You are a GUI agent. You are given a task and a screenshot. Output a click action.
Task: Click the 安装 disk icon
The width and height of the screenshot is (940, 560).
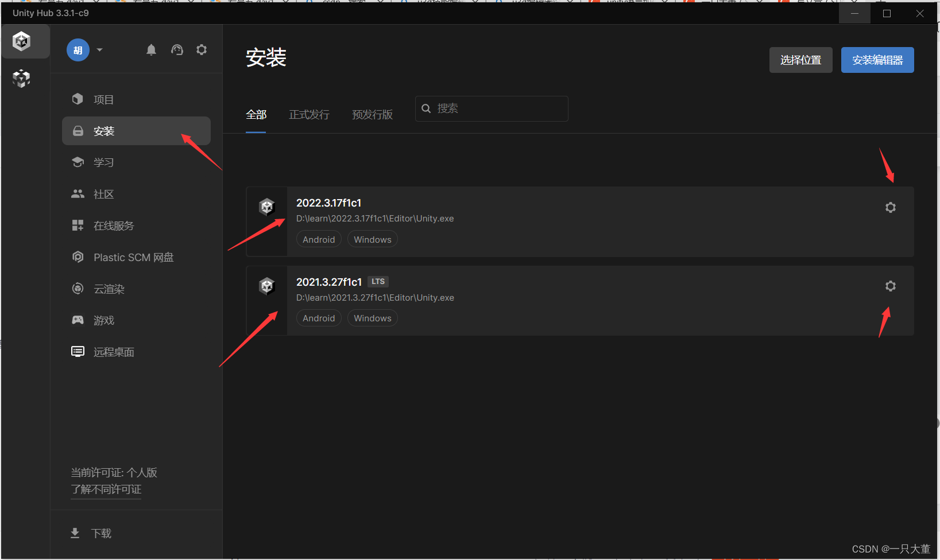78,131
